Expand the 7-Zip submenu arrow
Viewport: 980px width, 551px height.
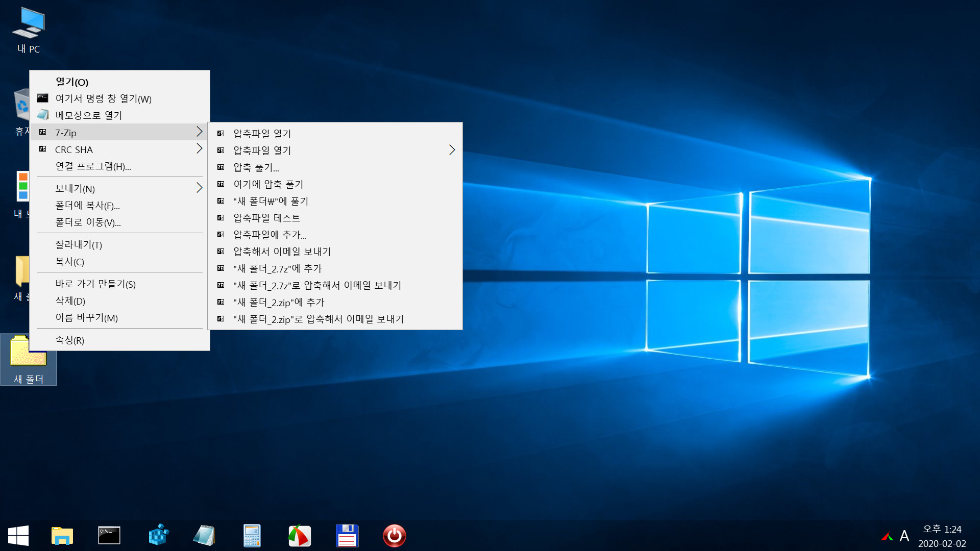199,132
